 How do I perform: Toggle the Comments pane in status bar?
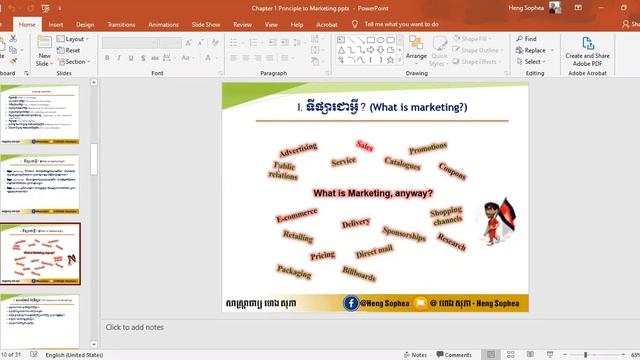tap(453, 355)
